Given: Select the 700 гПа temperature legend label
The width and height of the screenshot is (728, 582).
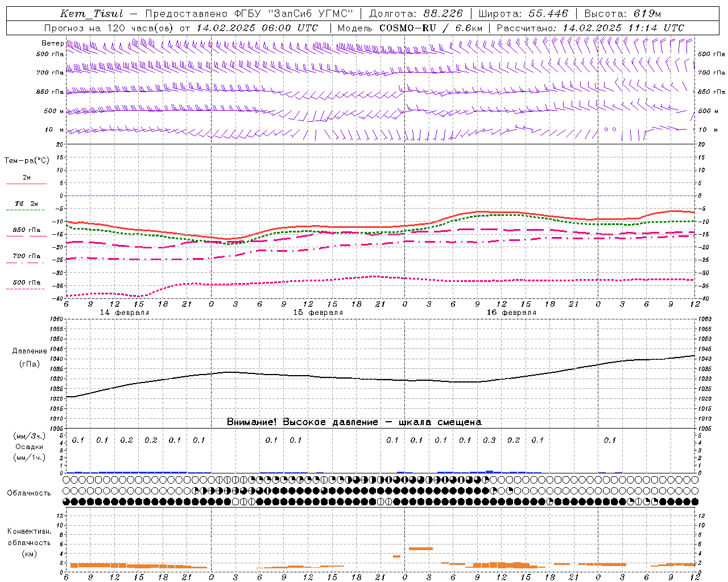Looking at the screenshot, I should [x=27, y=256].
